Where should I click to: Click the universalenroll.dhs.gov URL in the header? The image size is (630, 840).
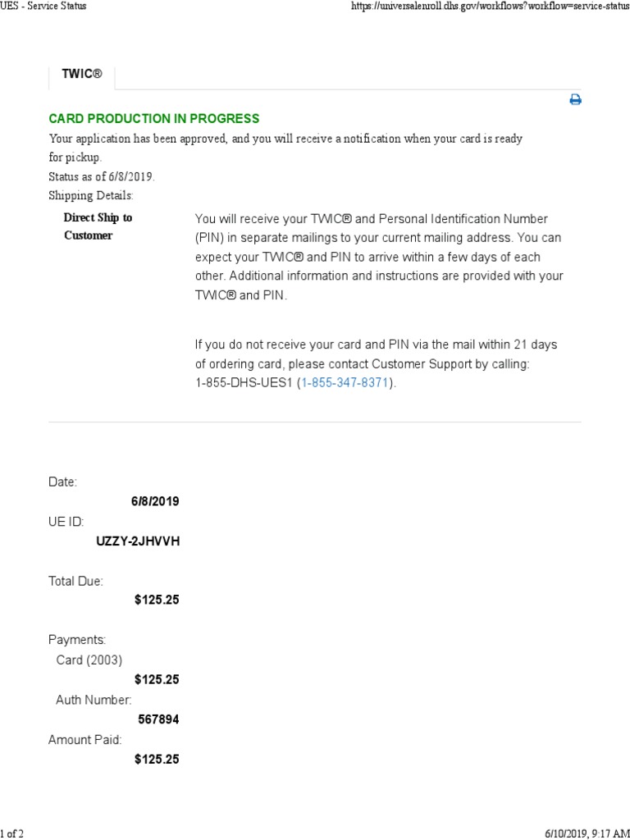click(x=490, y=6)
